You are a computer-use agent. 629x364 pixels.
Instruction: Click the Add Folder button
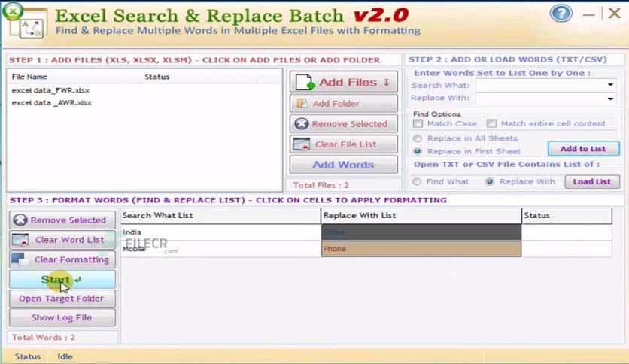(x=344, y=104)
